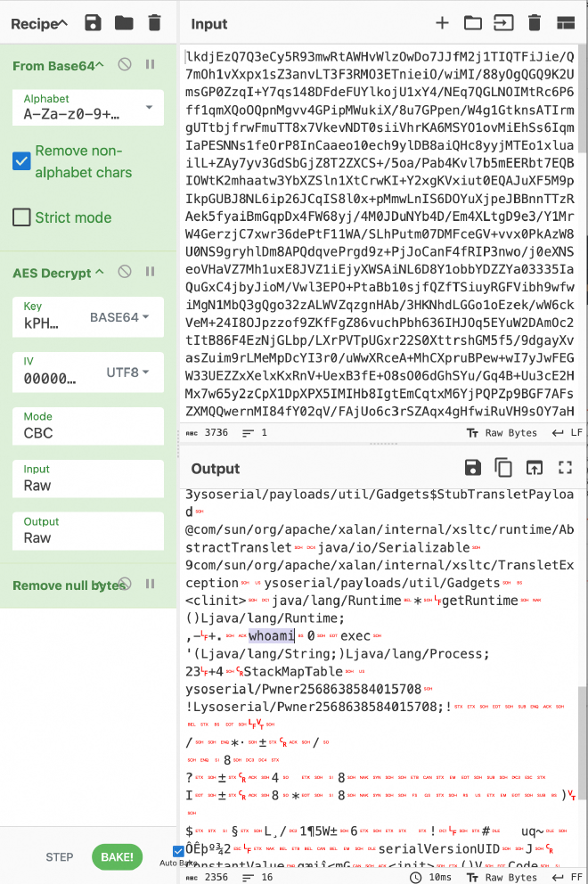Copy raw output to clipboard

pyautogui.click(x=503, y=468)
